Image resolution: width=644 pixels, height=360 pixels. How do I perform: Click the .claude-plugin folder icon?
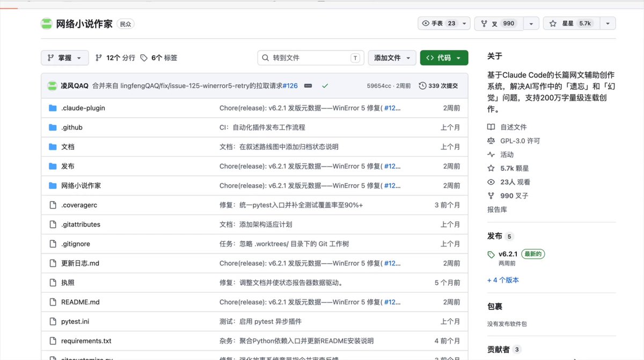click(x=53, y=108)
